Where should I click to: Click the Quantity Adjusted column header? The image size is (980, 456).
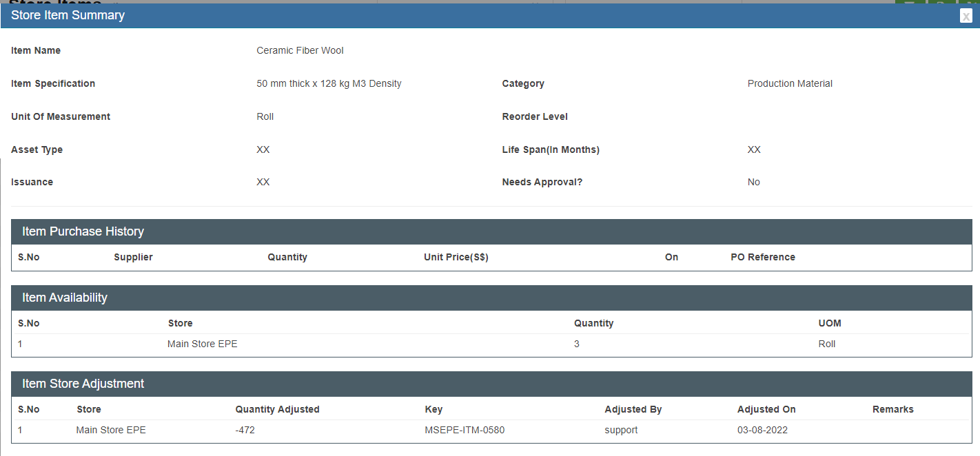tap(277, 409)
